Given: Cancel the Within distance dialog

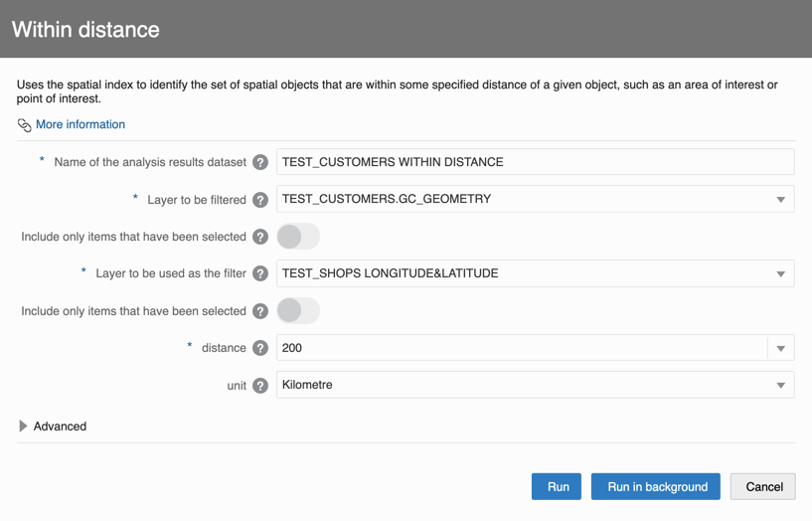Looking at the screenshot, I should tap(763, 486).
